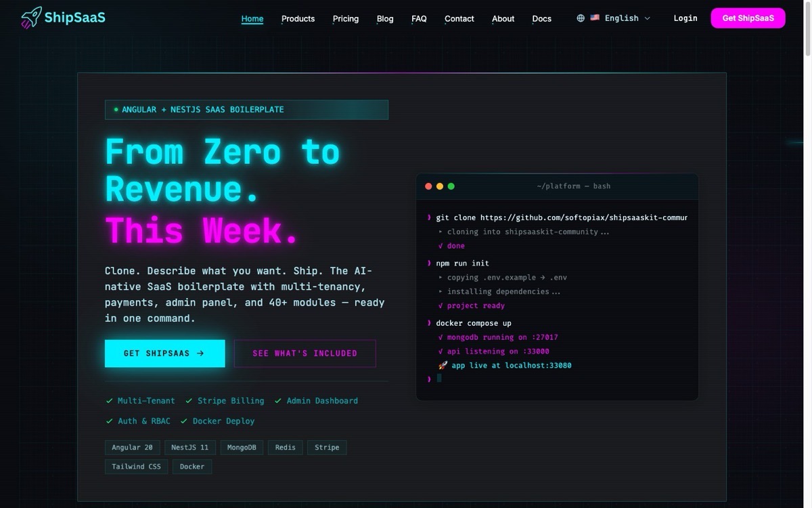Click the SEE WHAT'S INCLUDED button
This screenshot has width=812, height=508.
(305, 354)
